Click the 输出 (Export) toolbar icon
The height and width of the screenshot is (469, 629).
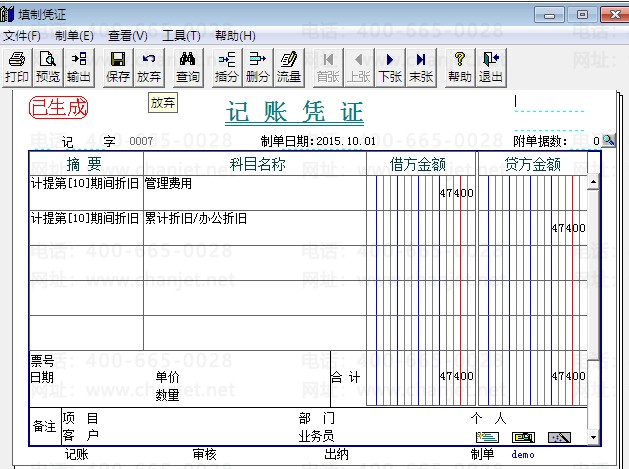click(x=79, y=67)
